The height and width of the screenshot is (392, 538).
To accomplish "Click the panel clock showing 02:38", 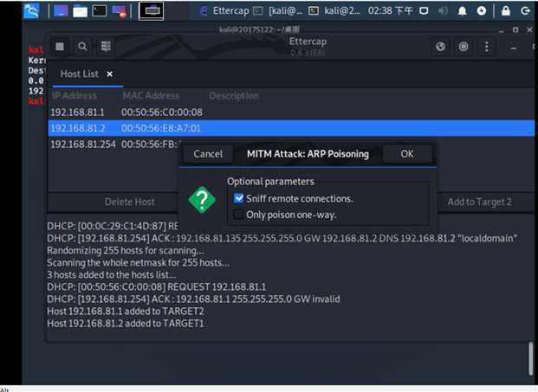I will pos(390,11).
